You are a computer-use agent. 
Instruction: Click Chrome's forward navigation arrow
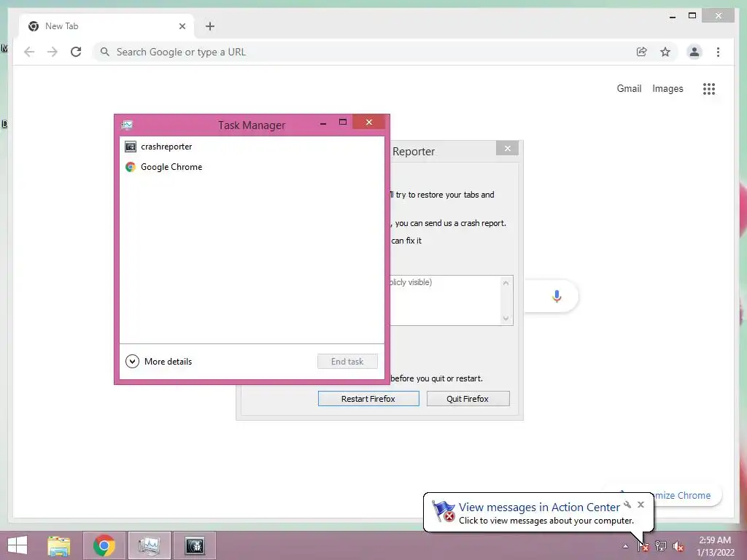[x=53, y=52]
